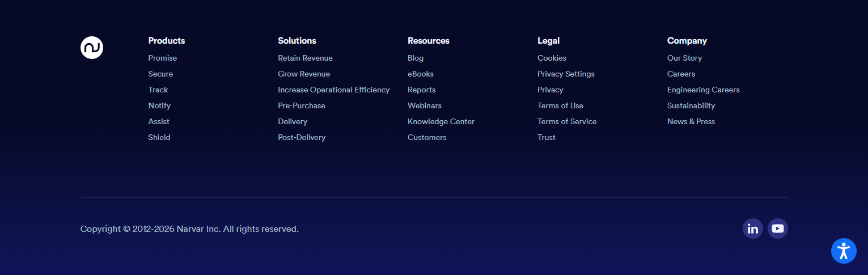Visit the Assist product link
Image resolution: width=868 pixels, height=275 pixels.
click(159, 121)
